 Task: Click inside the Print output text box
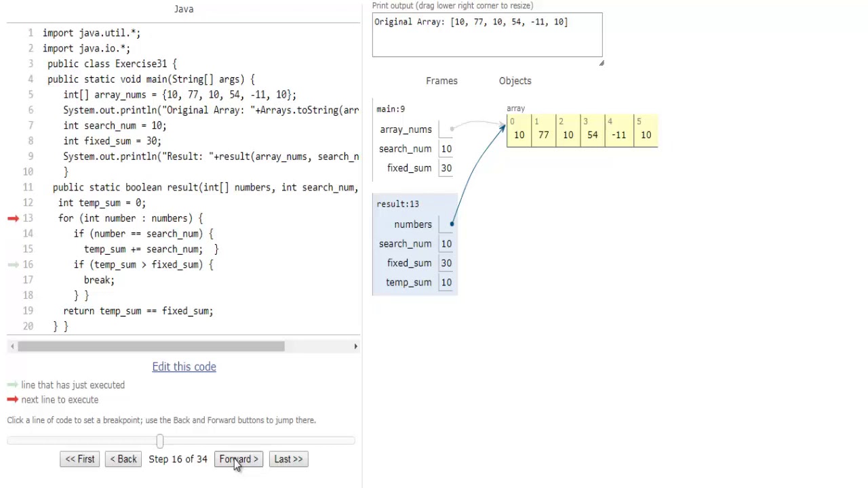point(487,35)
